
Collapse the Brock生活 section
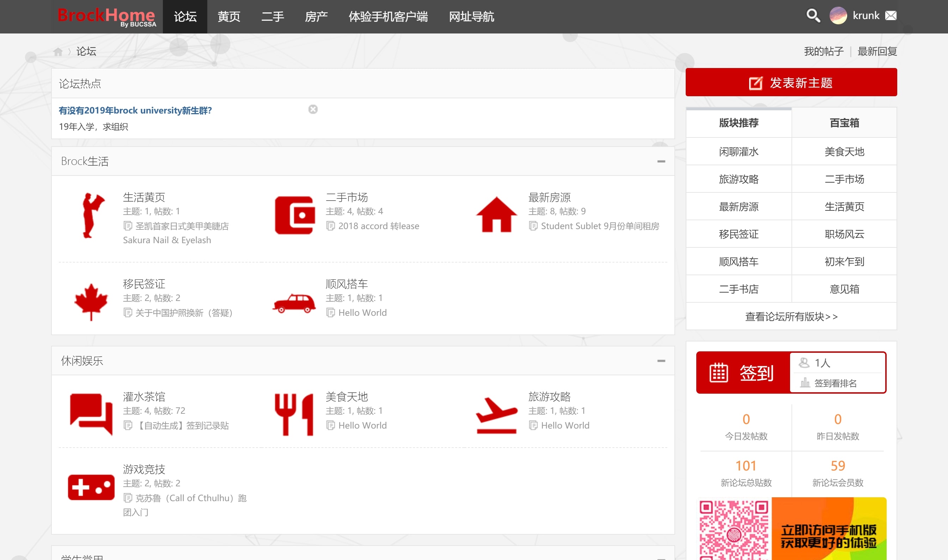point(661,161)
